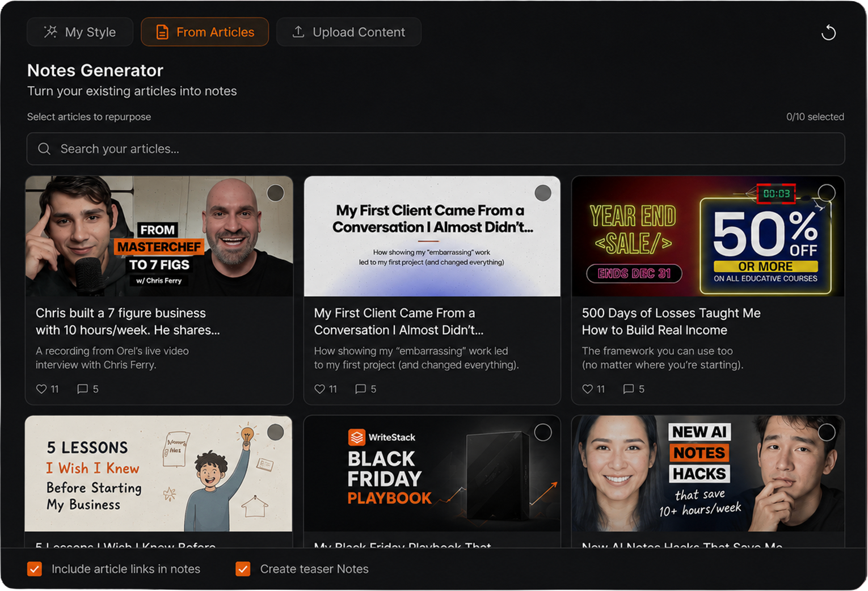The image size is (868, 591).
Task: Like the Chris 7 figure business article
Action: tap(41, 389)
